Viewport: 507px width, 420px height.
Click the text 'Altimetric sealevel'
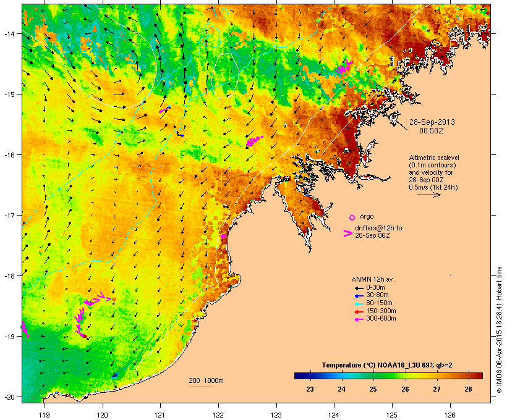pyautogui.click(x=434, y=157)
